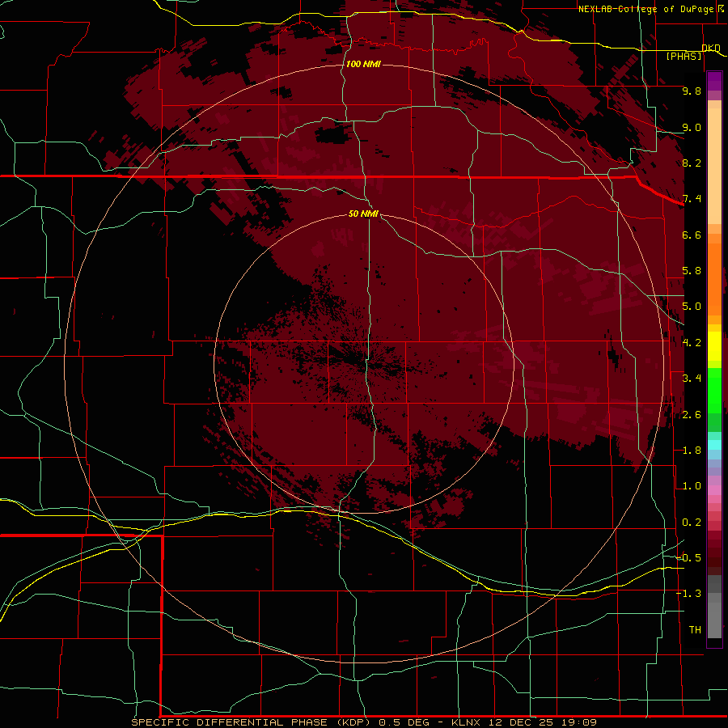This screenshot has width=728, height=728.
Task: Pick the cyan color bar segment
Action: [x=714, y=444]
